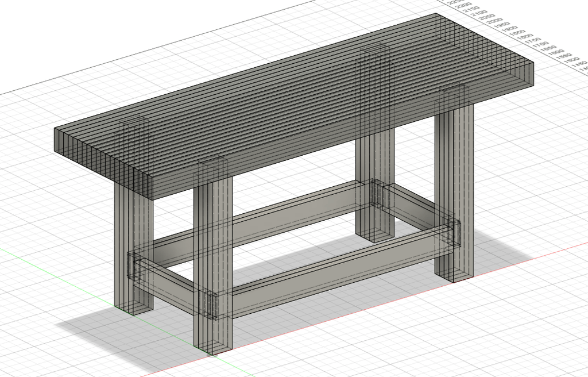Click the grid ruler label 2150
Screen dimensions: 588x377
[x=471, y=9]
